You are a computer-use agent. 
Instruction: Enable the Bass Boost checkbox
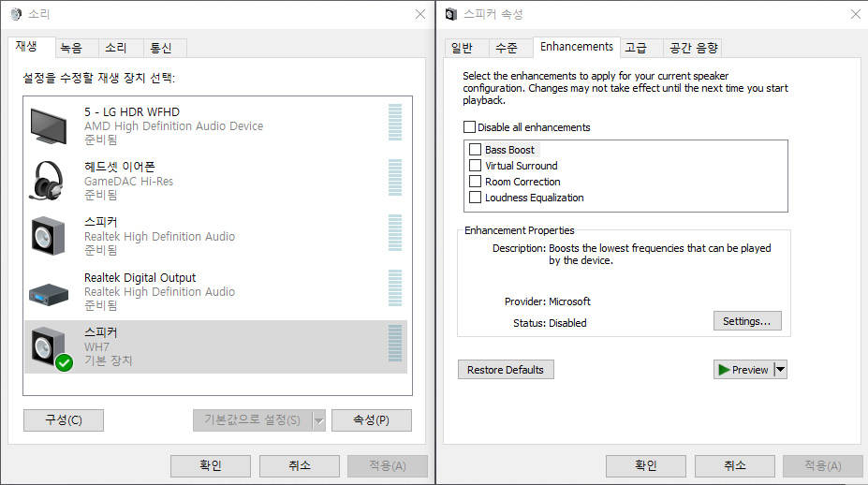tap(475, 150)
